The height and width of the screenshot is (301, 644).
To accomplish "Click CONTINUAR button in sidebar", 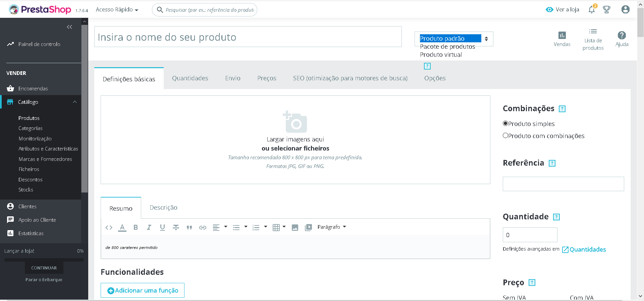I will tap(44, 268).
